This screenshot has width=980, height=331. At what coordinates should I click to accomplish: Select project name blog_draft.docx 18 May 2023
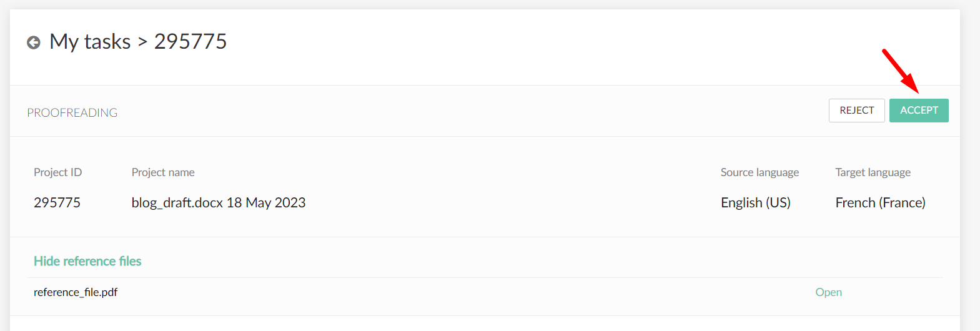(x=219, y=203)
